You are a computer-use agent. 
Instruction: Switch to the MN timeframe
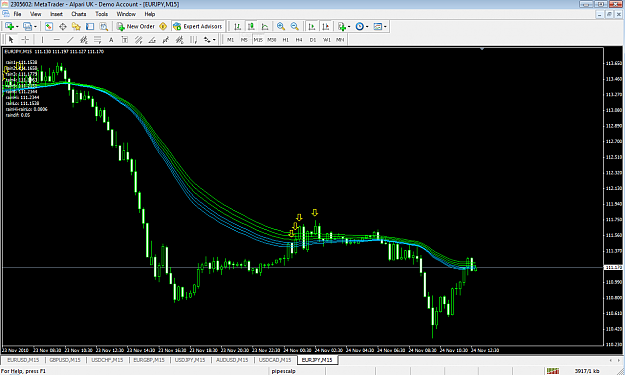340,40
